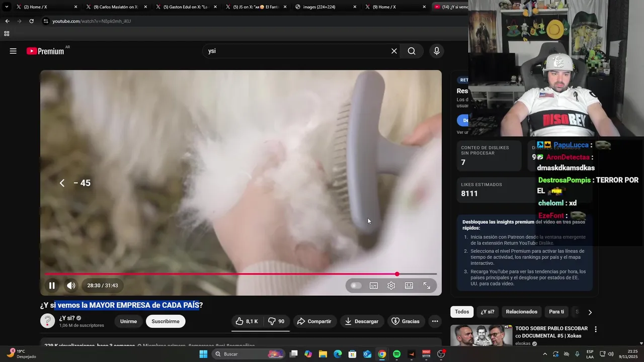644x362 pixels.
Task: Go to YouTube Premium home logo
Action: coord(45,51)
